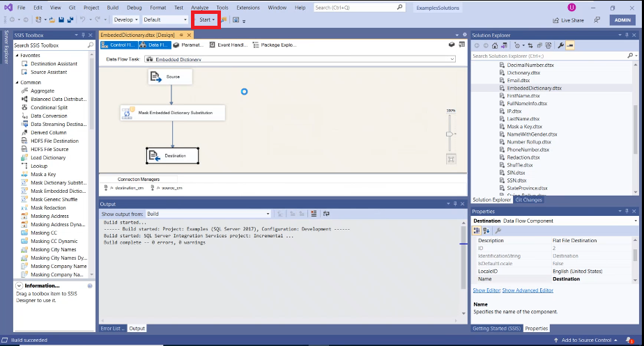Switch to the Control Flow tab

[118, 45]
